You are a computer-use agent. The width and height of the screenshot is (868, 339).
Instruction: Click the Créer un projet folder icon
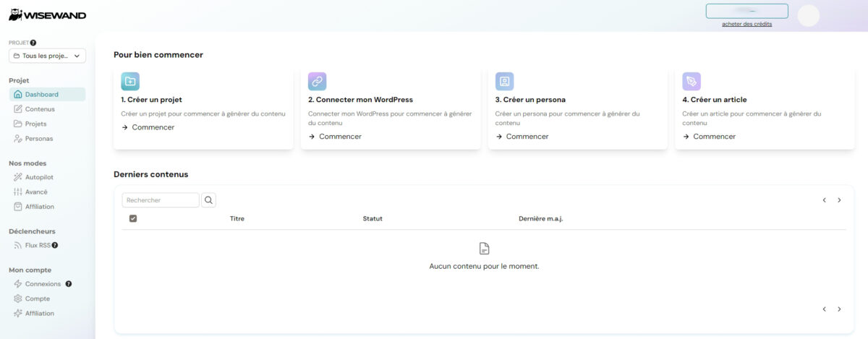(x=130, y=81)
